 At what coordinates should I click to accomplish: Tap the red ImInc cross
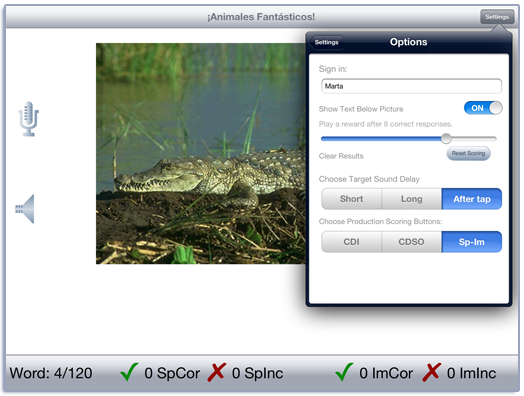(431, 372)
